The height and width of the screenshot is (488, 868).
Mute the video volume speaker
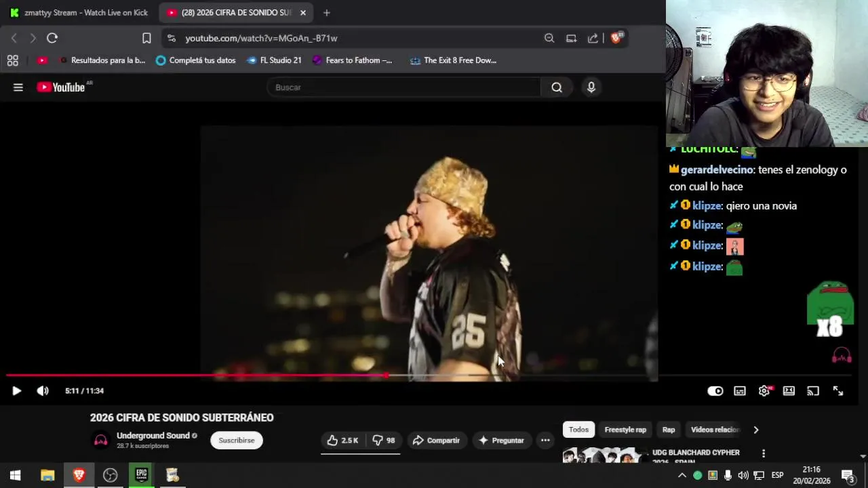(x=43, y=390)
